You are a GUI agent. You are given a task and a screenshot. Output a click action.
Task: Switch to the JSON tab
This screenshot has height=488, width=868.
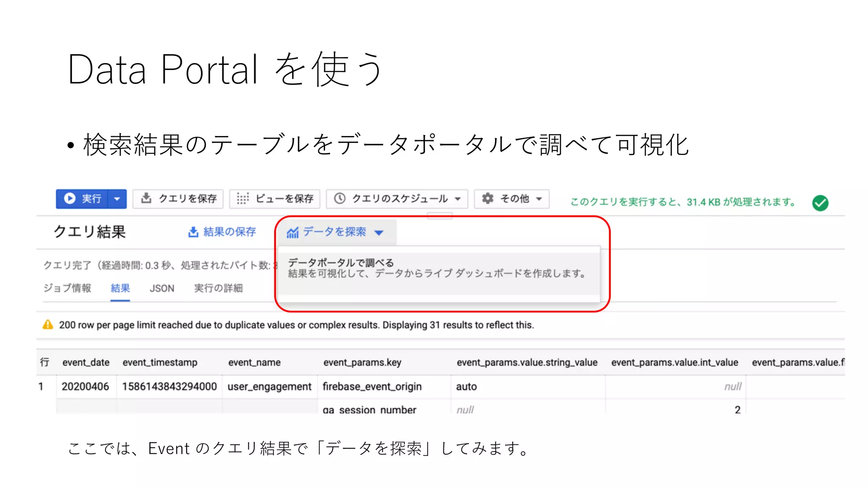tap(162, 288)
